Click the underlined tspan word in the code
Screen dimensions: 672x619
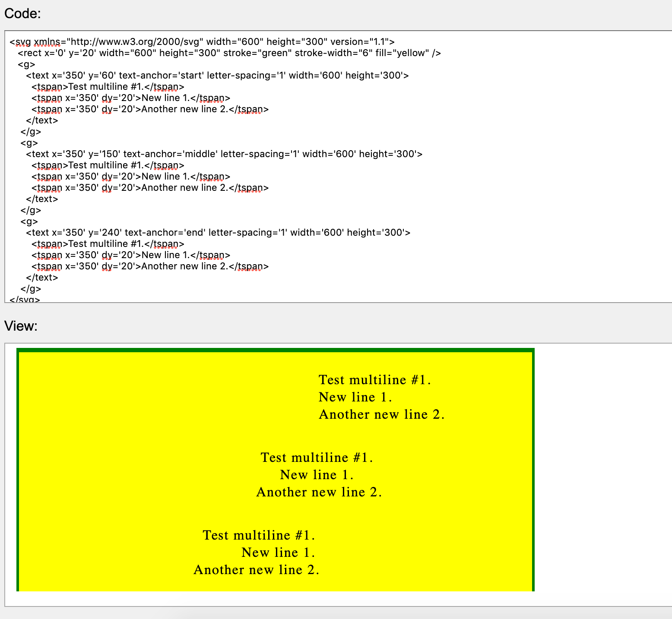49,86
